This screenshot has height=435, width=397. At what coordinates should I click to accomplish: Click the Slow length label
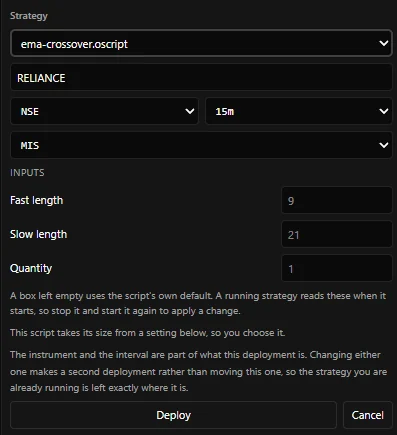click(x=38, y=234)
